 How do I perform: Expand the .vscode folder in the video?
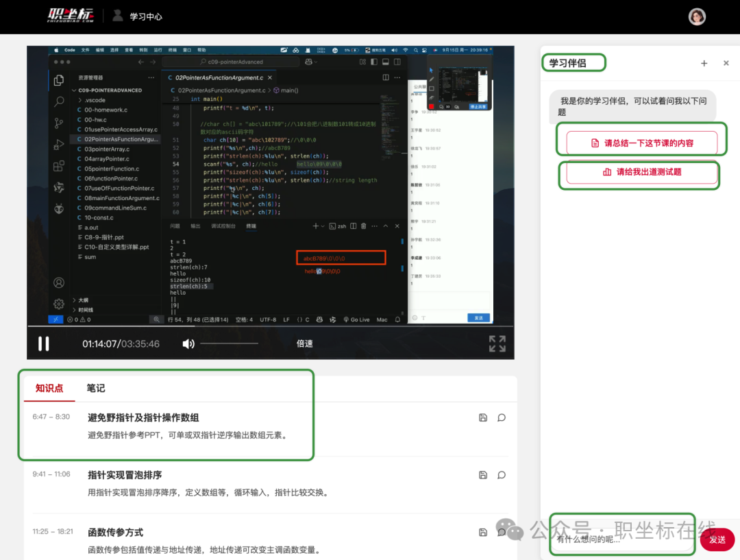[95, 100]
